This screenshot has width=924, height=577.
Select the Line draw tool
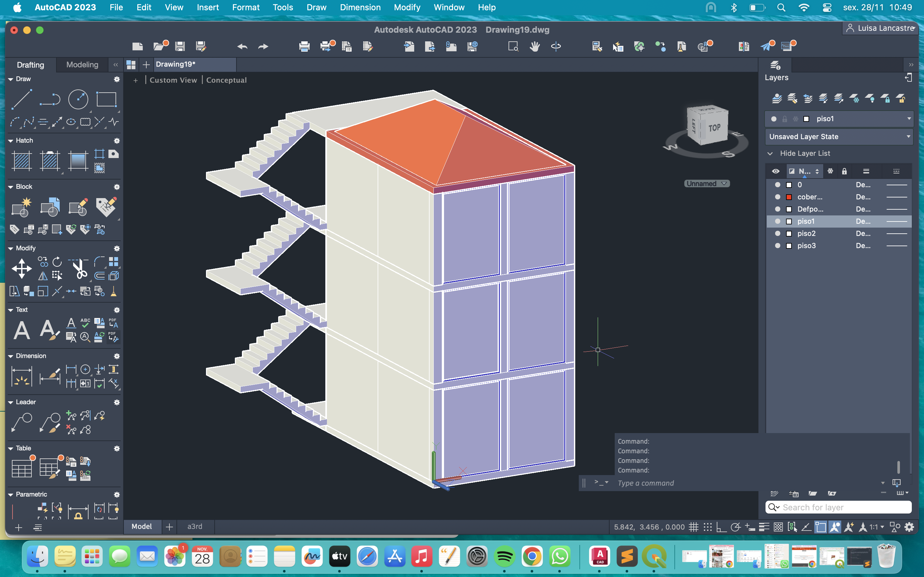[x=21, y=100]
